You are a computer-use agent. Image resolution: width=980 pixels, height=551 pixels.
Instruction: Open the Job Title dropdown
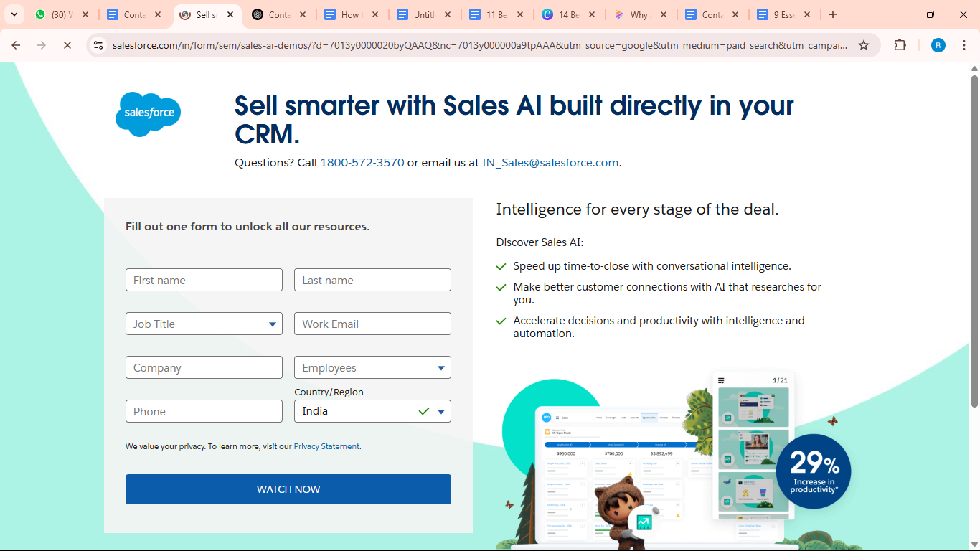tap(204, 324)
